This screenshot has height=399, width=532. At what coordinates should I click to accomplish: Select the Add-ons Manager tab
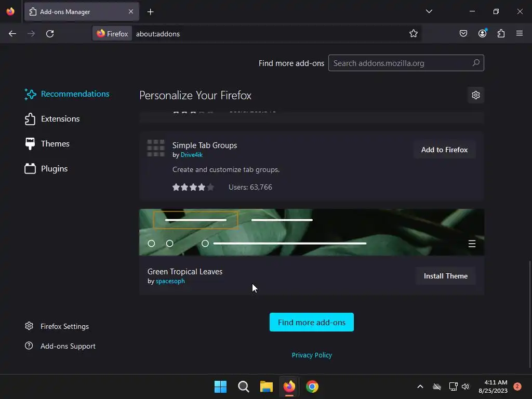pos(82,12)
